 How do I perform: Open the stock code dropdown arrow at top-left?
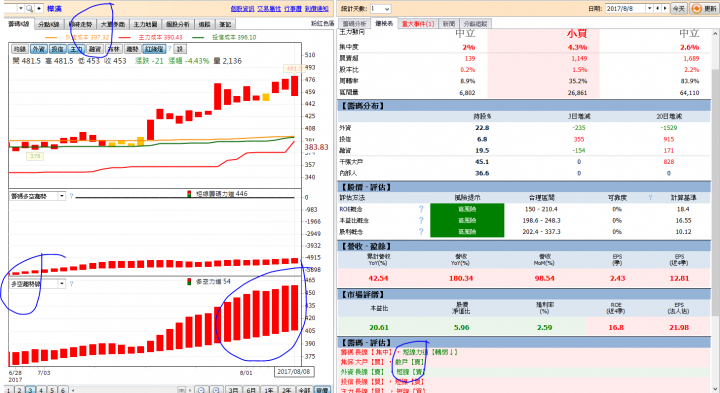click(x=21, y=9)
